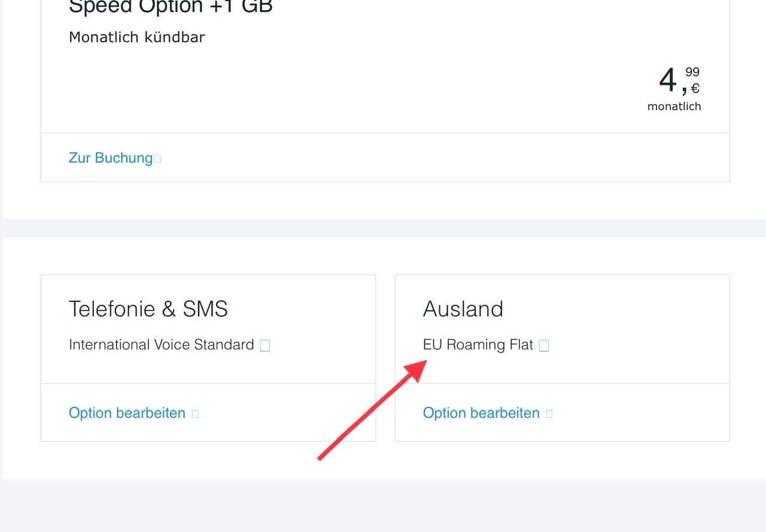The height and width of the screenshot is (532, 766).
Task: Click the Speed Option +1 GB title
Action: coord(171,7)
